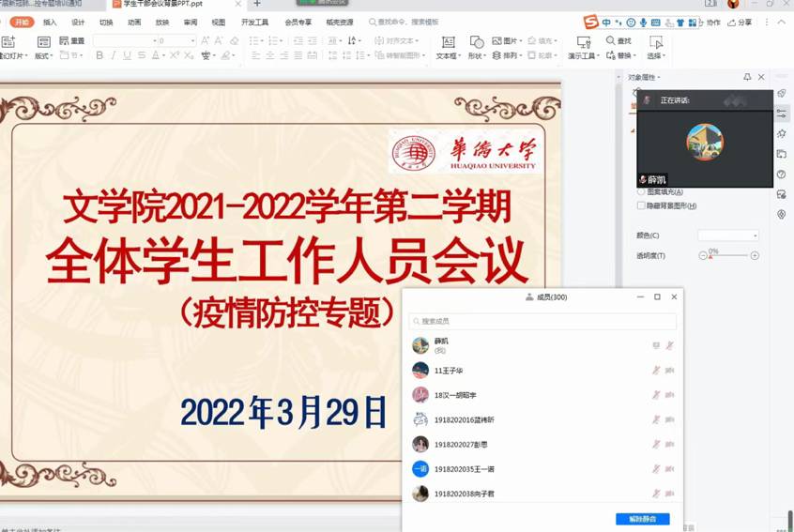794x532 pixels.
Task: Open the font size dropdown
Action: click(x=192, y=41)
